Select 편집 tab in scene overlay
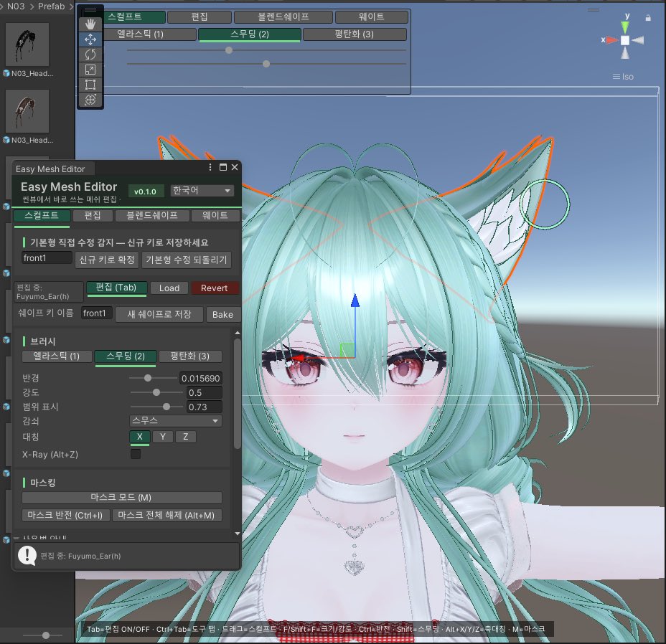666x644 pixels. tap(200, 17)
